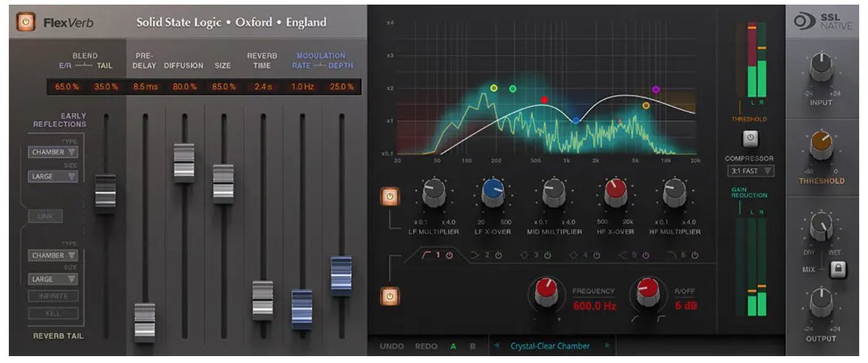This screenshot has height=363, width=868.
Task: Click the blue EQ graph node
Action: [x=575, y=121]
